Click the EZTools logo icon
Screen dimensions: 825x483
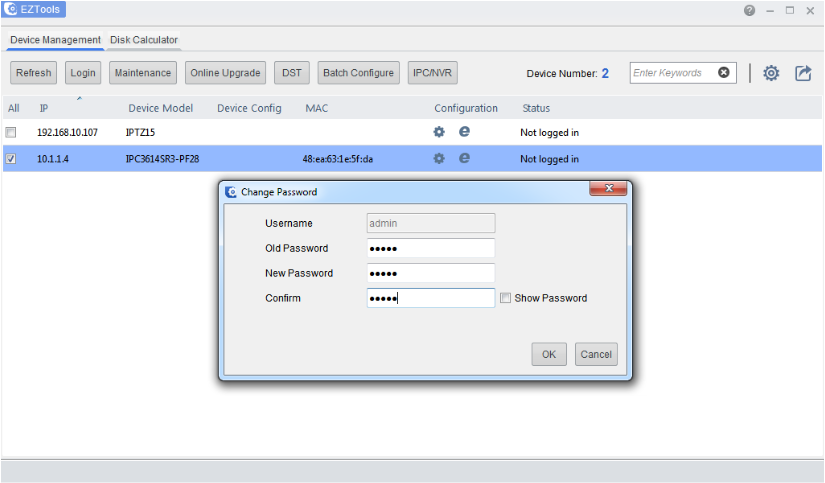[x=11, y=9]
